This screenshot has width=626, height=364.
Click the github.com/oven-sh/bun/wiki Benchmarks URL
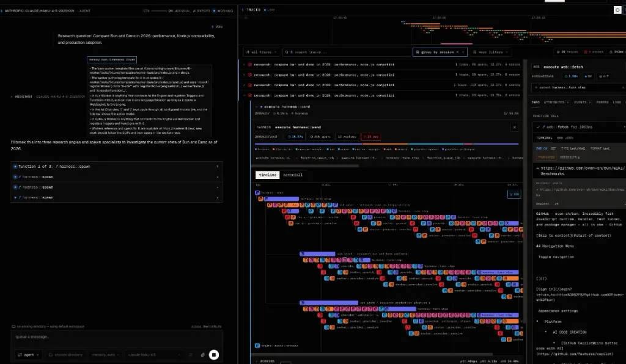click(x=580, y=171)
